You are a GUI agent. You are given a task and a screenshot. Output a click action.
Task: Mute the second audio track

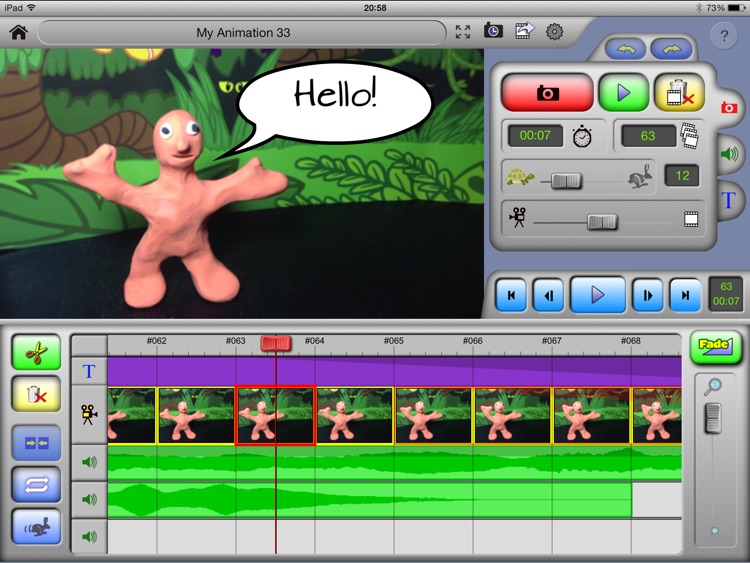point(89,499)
